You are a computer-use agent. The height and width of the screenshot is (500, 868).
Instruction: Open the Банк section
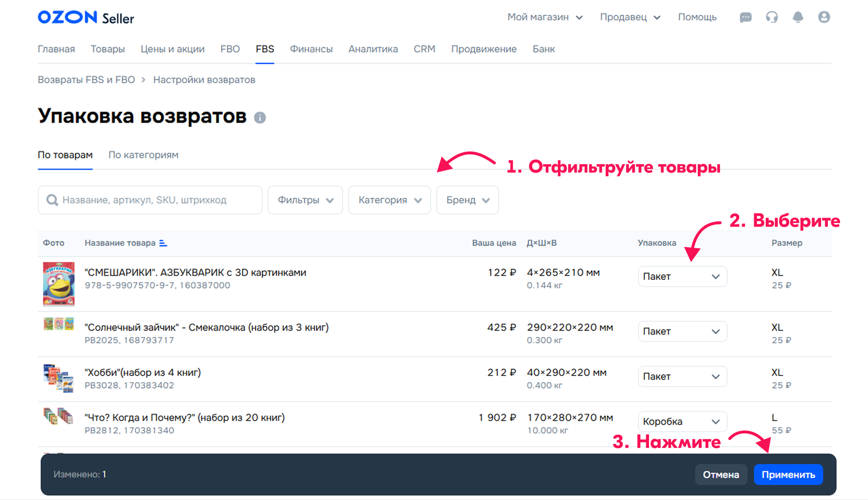[x=543, y=49]
